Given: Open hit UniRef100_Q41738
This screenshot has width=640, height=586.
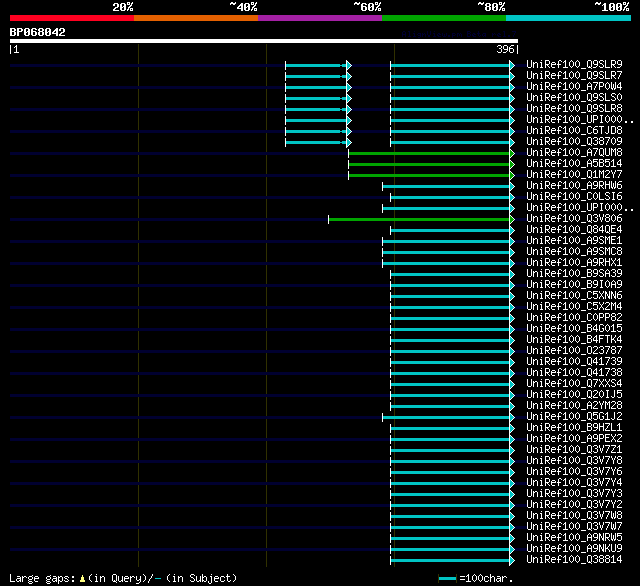Looking at the screenshot, I should click(574, 373).
